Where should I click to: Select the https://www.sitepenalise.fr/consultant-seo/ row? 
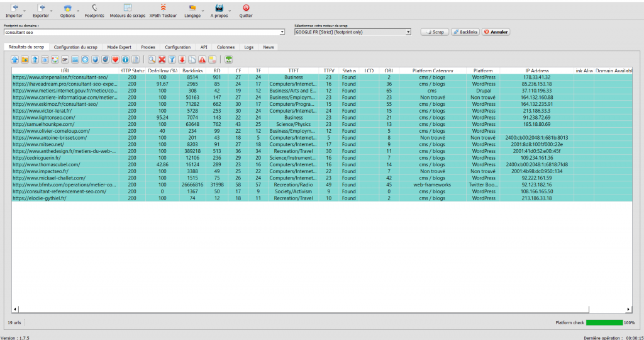coord(322,77)
